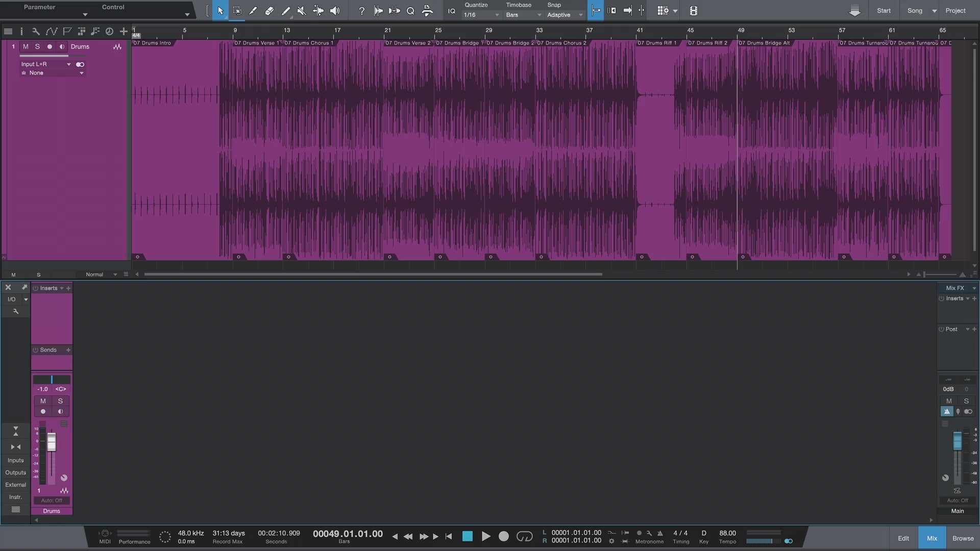
Task: Expand the mixer I/O dropdown
Action: click(26, 299)
